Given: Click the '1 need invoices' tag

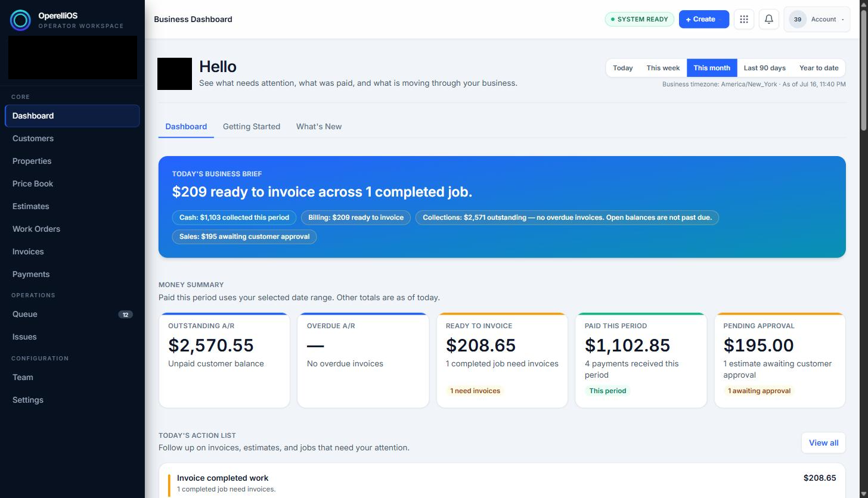Looking at the screenshot, I should tap(475, 391).
